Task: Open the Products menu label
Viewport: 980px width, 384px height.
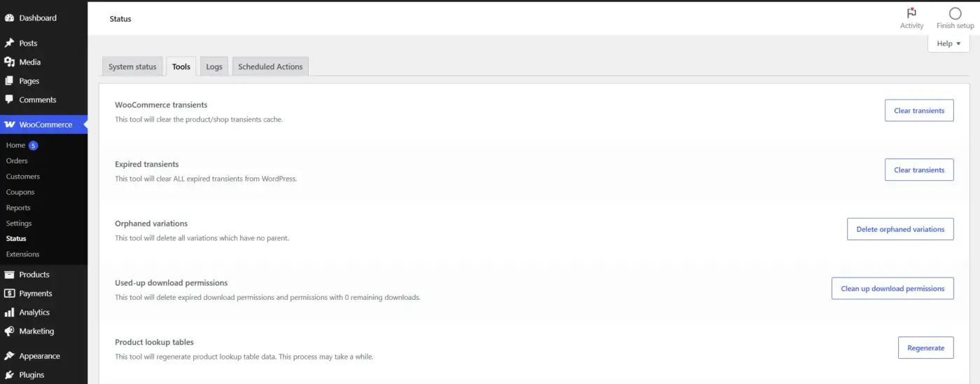Action: point(34,275)
